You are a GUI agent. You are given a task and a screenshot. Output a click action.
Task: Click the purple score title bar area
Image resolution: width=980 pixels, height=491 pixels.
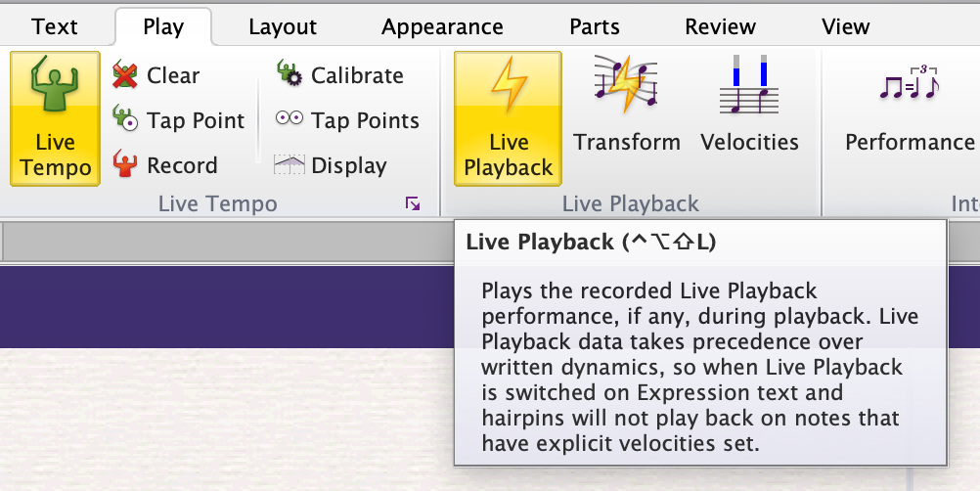click(x=225, y=305)
